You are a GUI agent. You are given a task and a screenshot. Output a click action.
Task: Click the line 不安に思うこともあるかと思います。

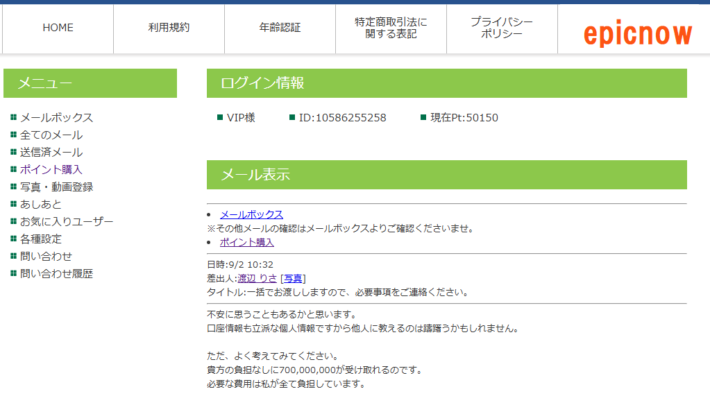pos(282,314)
